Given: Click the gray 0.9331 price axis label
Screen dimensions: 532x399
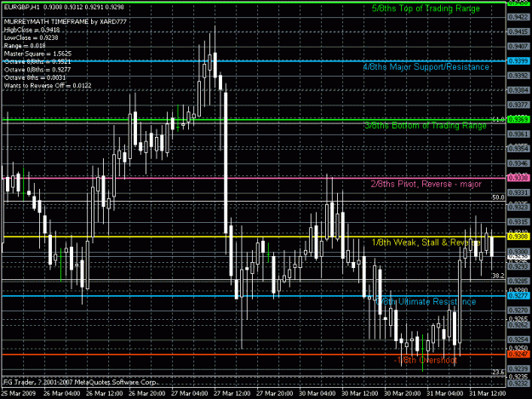Looking at the screenshot, I should tap(518, 192).
